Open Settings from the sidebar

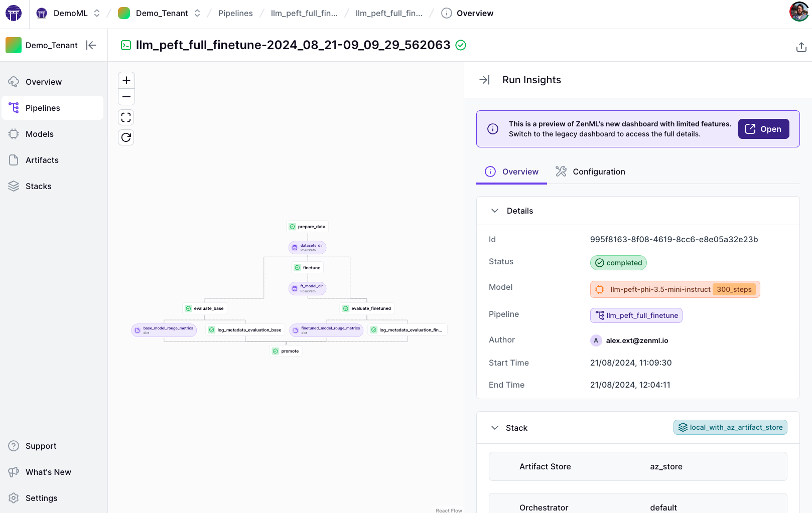click(x=42, y=498)
